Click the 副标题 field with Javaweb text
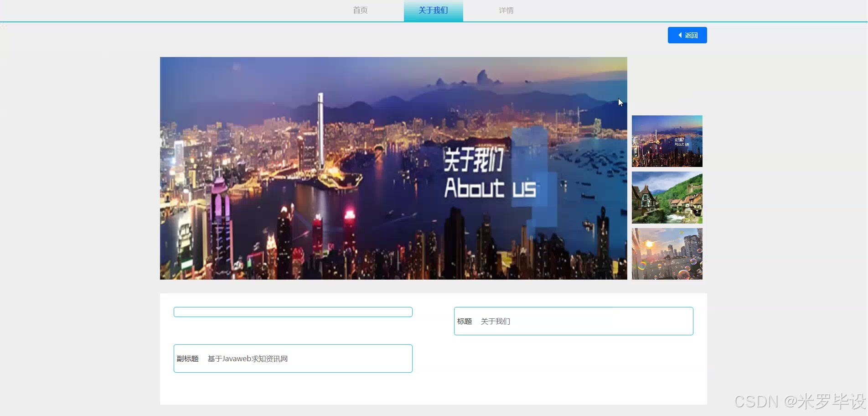868x416 pixels. 293,359
